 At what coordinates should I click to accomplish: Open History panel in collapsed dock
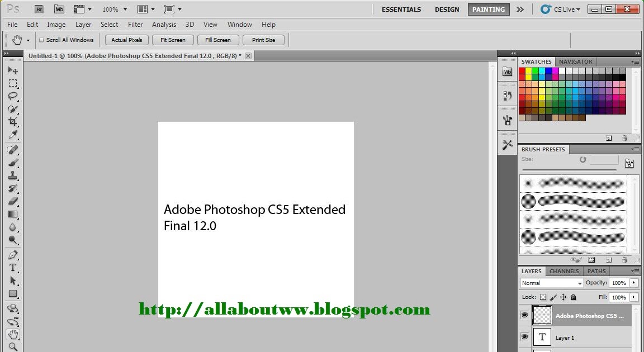[507, 96]
